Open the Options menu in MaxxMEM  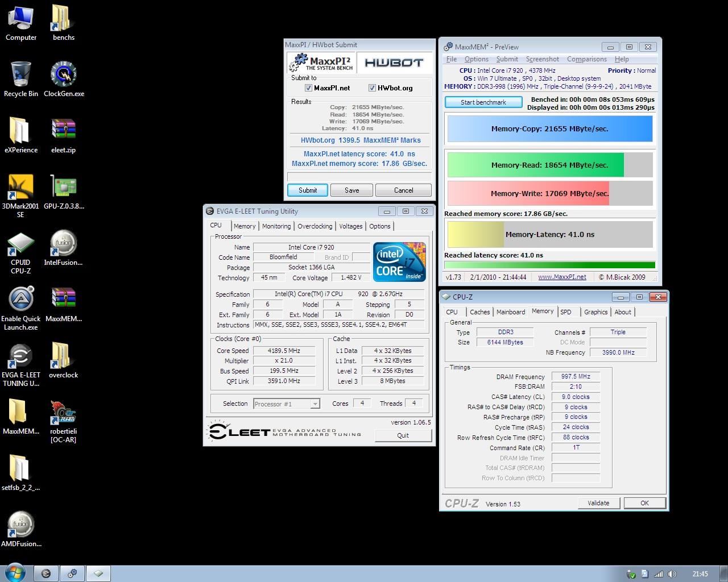pos(476,59)
